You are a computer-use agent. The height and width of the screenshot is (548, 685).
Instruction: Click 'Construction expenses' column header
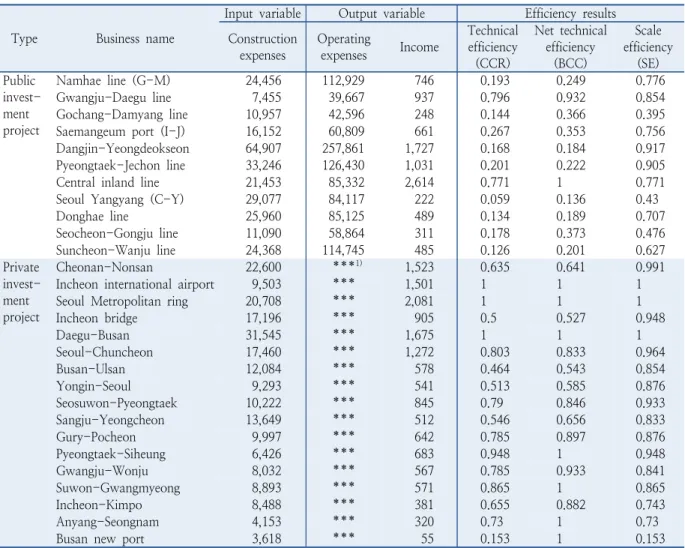[263, 47]
